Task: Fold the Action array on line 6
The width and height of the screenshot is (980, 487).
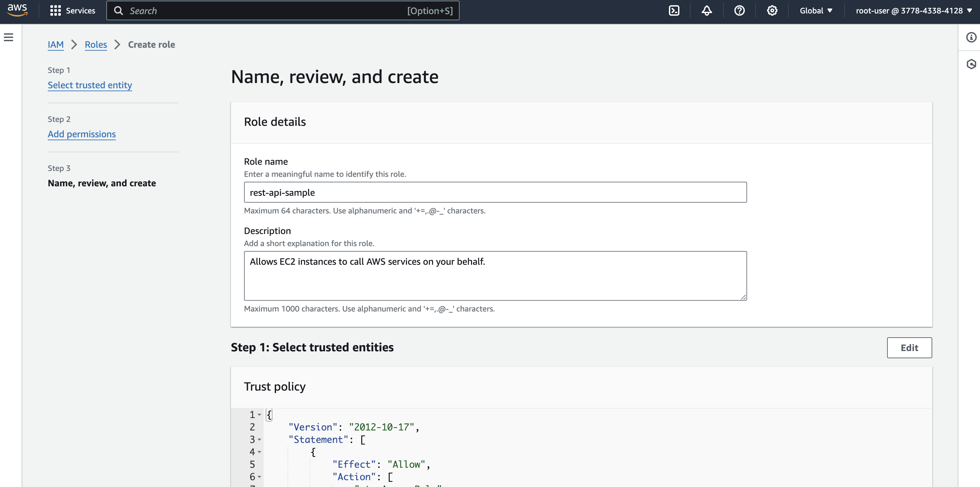Action: (259, 477)
